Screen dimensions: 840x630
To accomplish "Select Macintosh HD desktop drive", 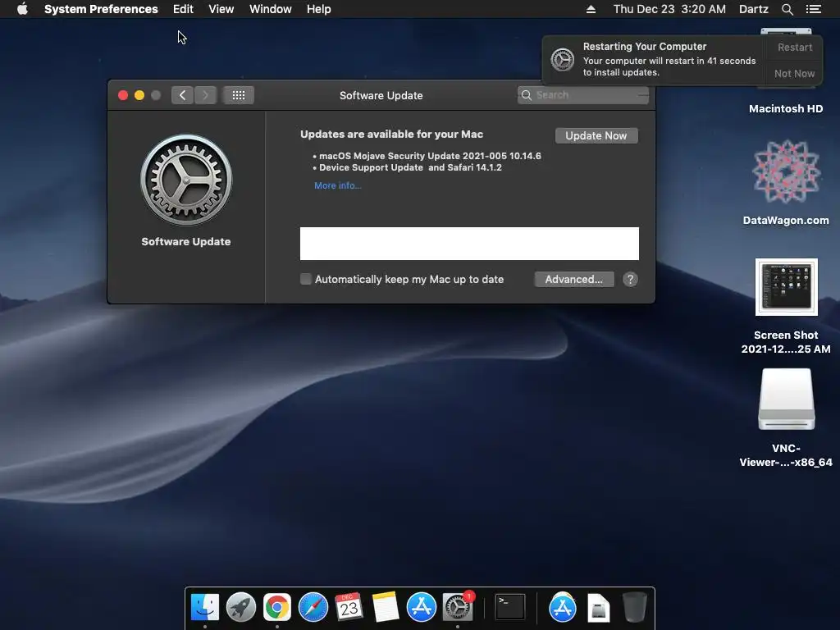I will [786, 109].
